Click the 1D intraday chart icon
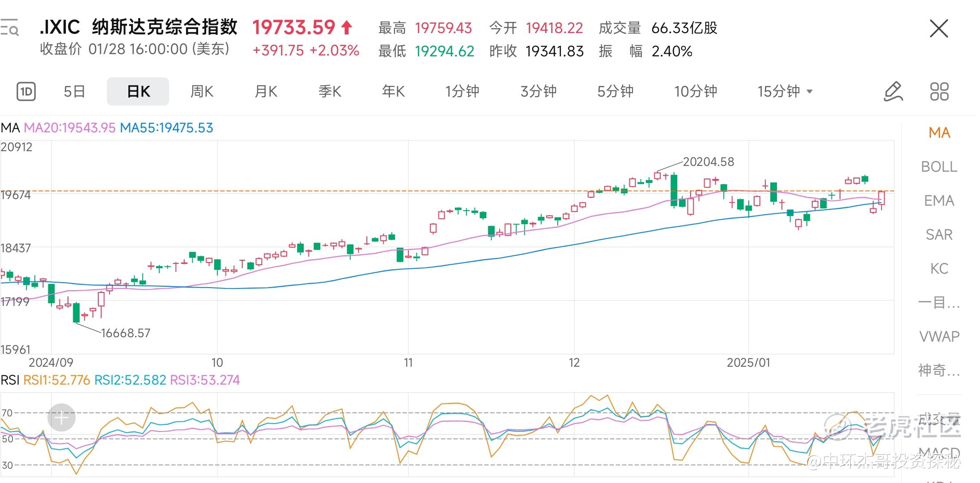980x483 pixels. pos(26,92)
